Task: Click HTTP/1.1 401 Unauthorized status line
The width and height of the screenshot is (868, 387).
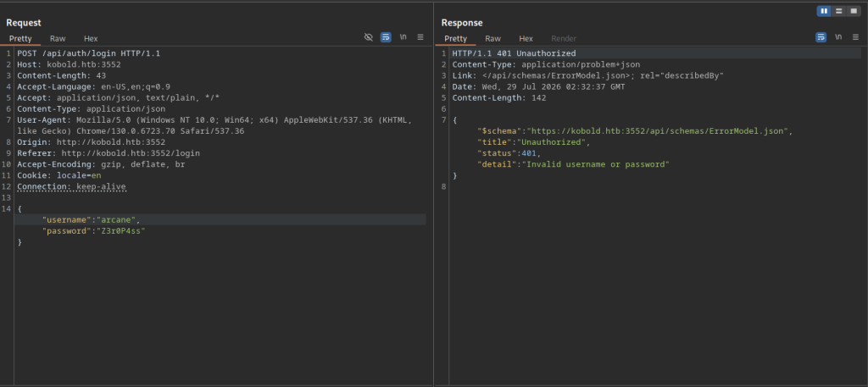Action: point(514,53)
